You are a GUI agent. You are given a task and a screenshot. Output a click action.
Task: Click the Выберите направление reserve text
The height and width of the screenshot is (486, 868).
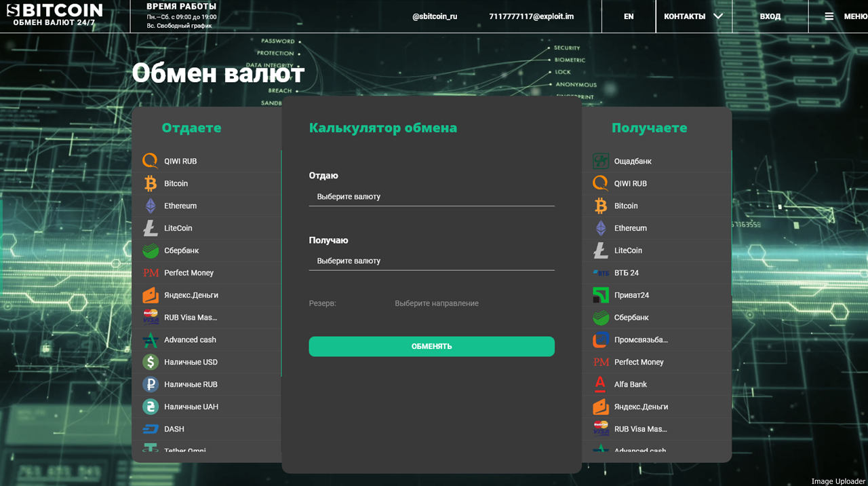436,303
